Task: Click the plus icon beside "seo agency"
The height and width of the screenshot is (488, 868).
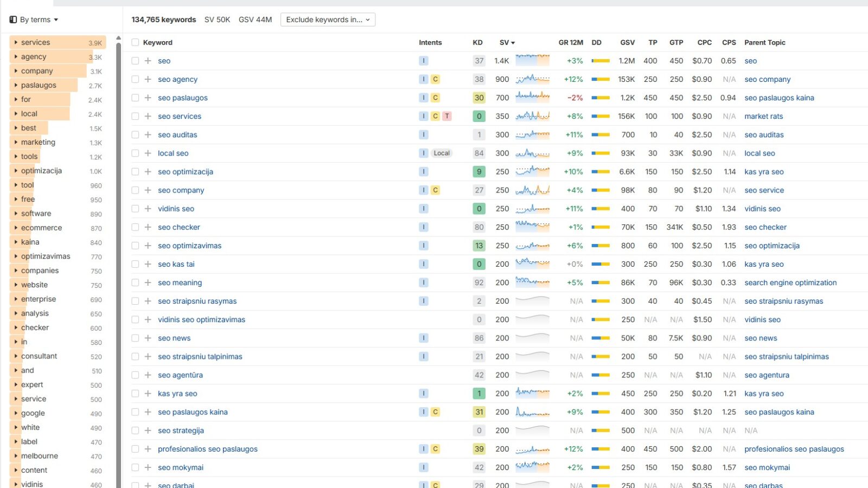Action: (147, 79)
